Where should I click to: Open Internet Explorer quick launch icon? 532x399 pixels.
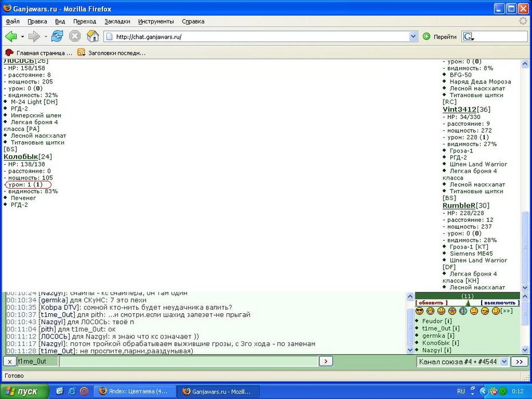[72, 391]
